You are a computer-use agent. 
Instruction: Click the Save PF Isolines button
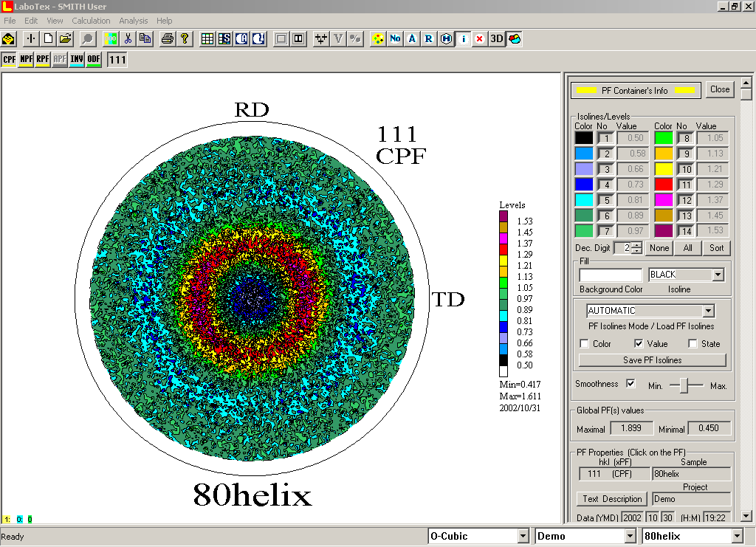pyautogui.click(x=652, y=360)
